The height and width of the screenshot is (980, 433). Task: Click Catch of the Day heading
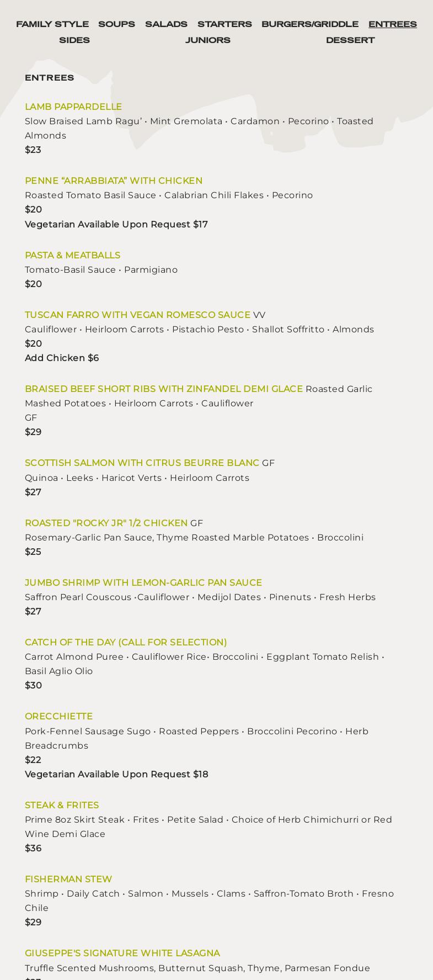126,642
